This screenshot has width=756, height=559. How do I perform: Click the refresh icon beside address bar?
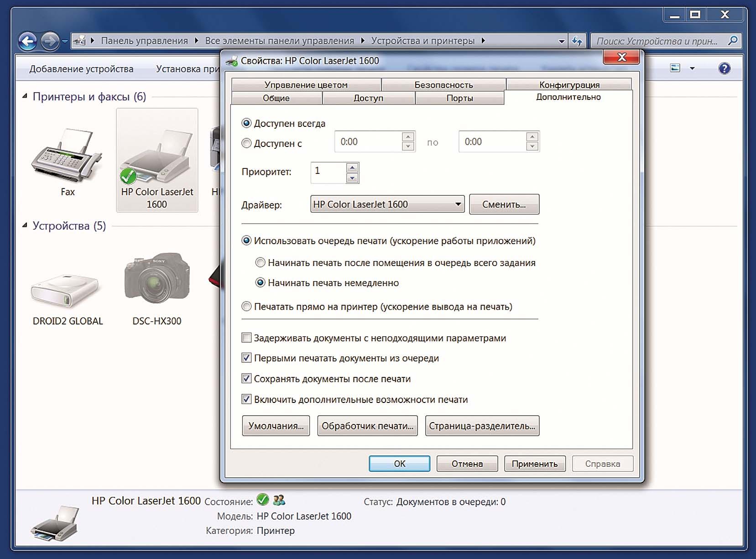577,41
